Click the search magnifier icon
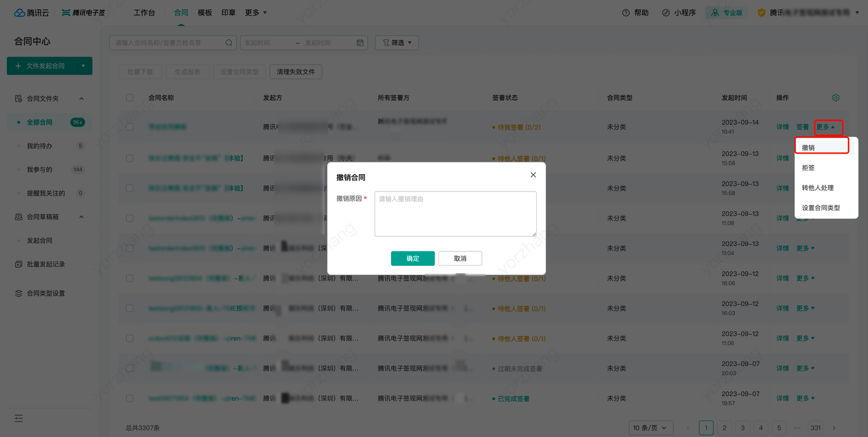 (229, 43)
